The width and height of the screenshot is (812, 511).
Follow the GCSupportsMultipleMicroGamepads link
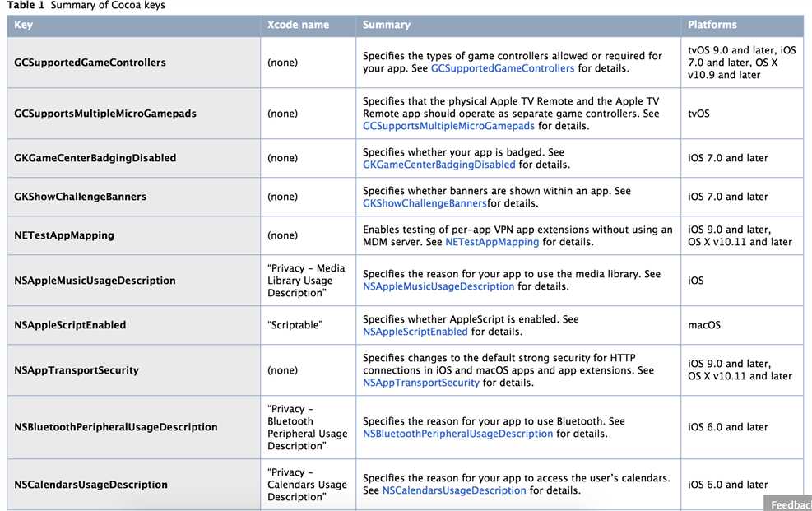pos(448,126)
